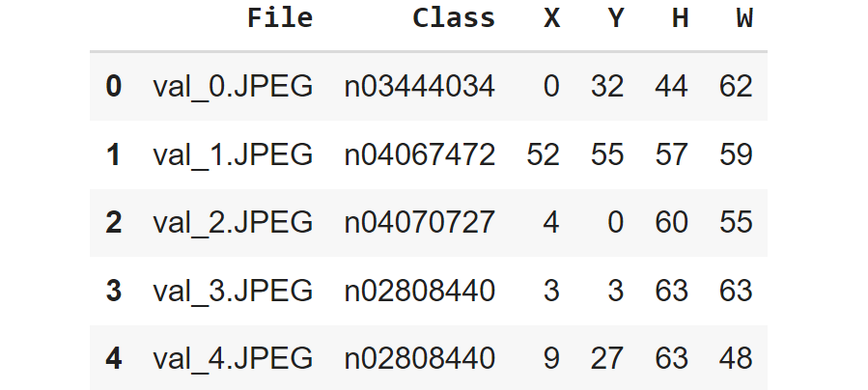The width and height of the screenshot is (868, 390).
Task: Select the val_2.JPEG file cell
Action: point(233,222)
